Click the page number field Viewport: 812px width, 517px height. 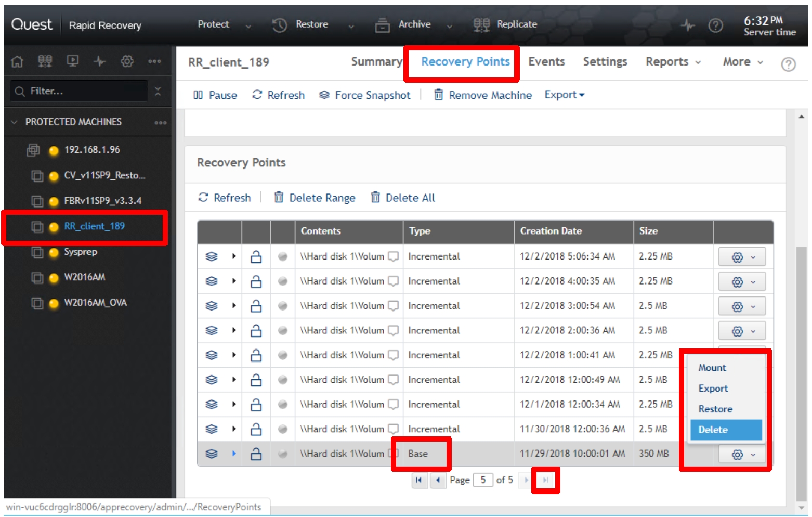[483, 480]
